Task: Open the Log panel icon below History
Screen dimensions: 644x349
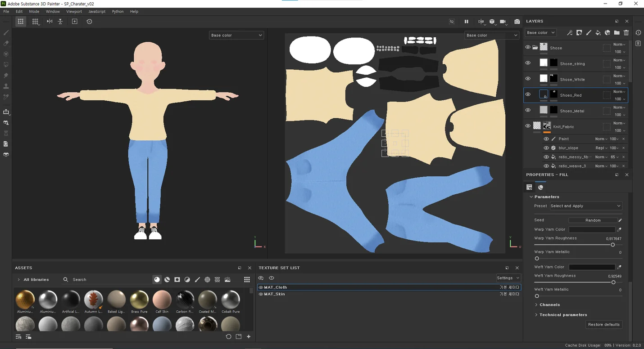Action: point(638,44)
